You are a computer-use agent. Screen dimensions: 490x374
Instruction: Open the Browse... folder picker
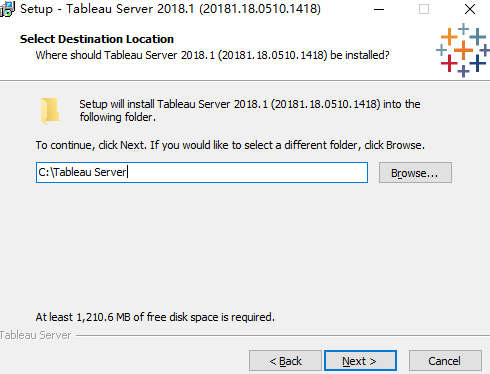415,173
